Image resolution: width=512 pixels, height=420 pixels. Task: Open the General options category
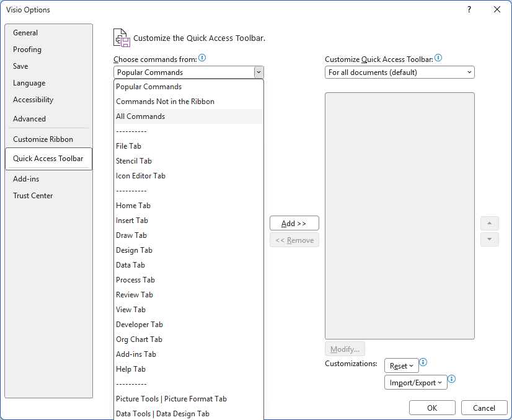(48, 33)
